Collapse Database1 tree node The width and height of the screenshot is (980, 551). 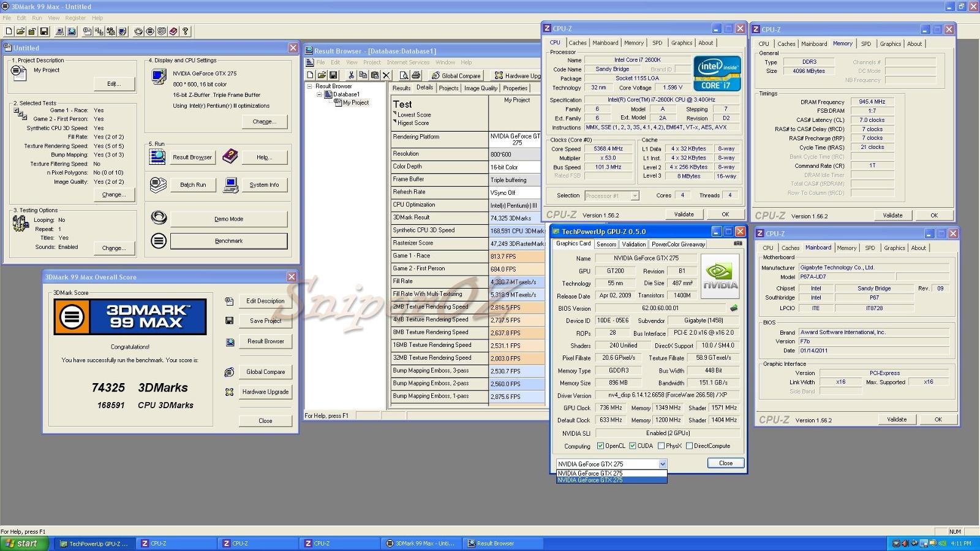click(319, 94)
